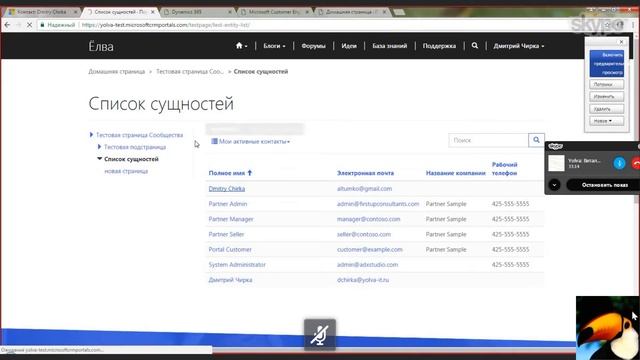Expand Тестовая страница Сообщества tree node
Image resolution: width=640 pixels, height=360 pixels.
(91, 134)
